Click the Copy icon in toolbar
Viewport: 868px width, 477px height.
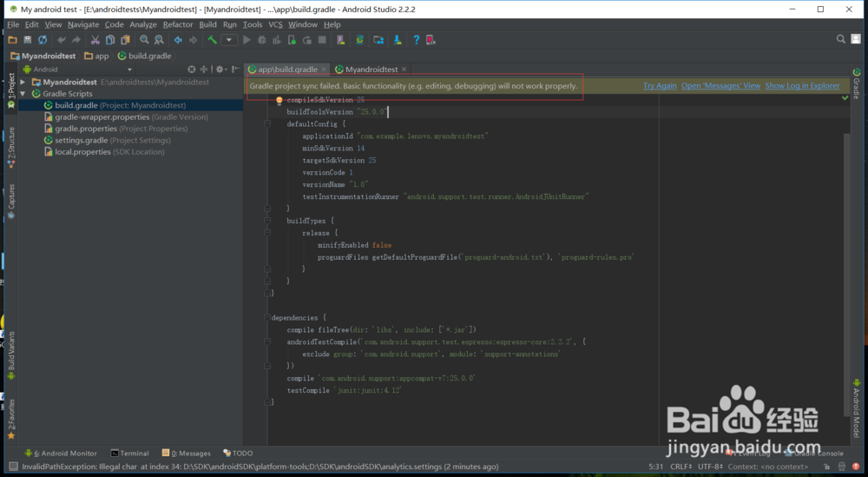coord(110,40)
